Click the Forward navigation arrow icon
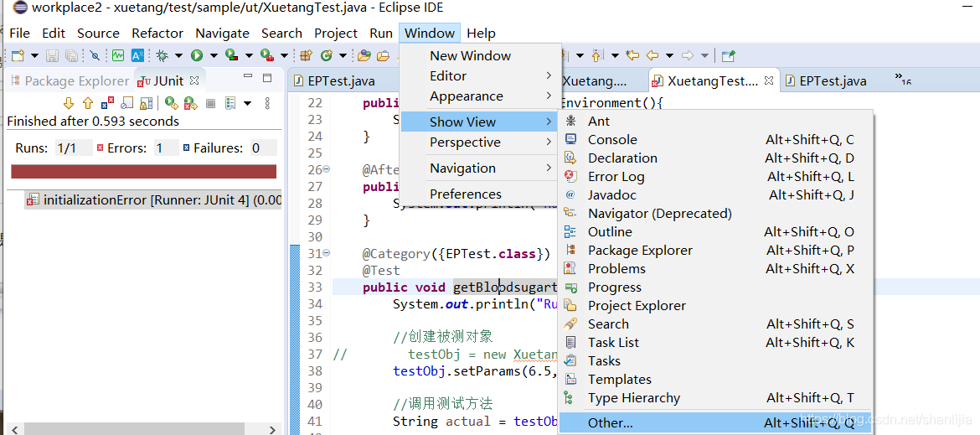Viewport: 980px width, 435px height. tap(688, 55)
